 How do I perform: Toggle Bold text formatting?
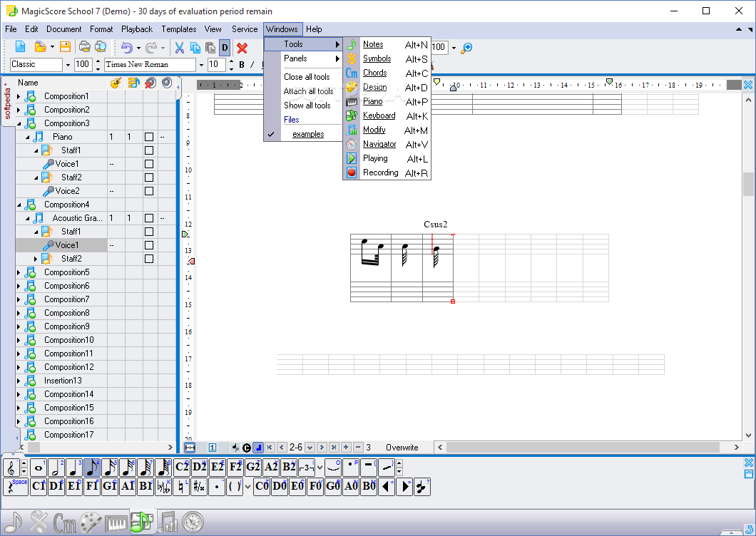click(x=242, y=65)
